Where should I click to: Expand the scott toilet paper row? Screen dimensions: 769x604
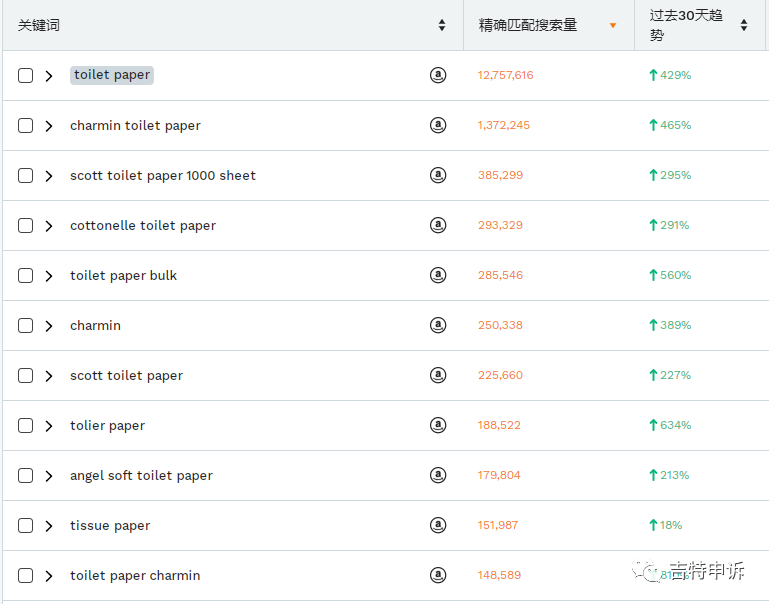(49, 376)
